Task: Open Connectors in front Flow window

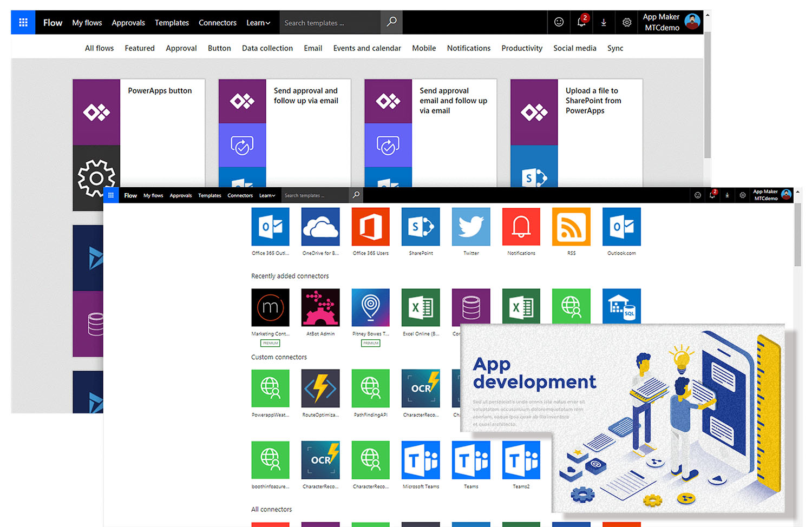Action: 240,195
